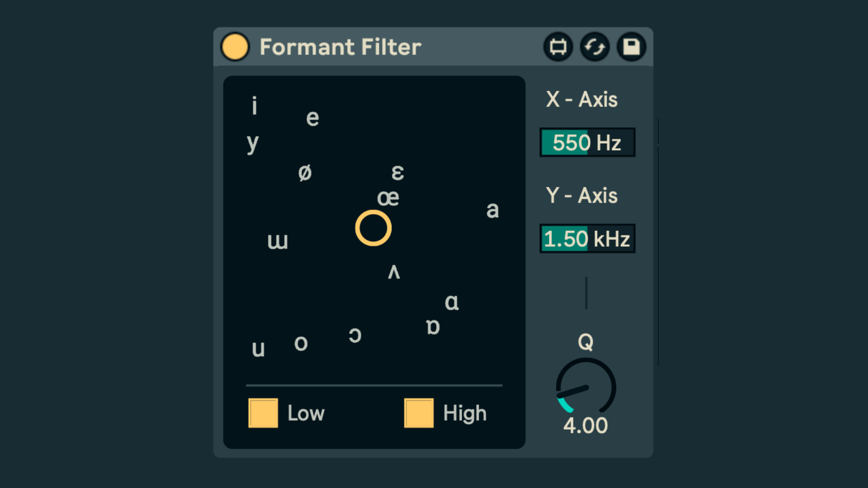
Task: Click the Y-Axis 1.50 kHz value field
Action: (587, 239)
